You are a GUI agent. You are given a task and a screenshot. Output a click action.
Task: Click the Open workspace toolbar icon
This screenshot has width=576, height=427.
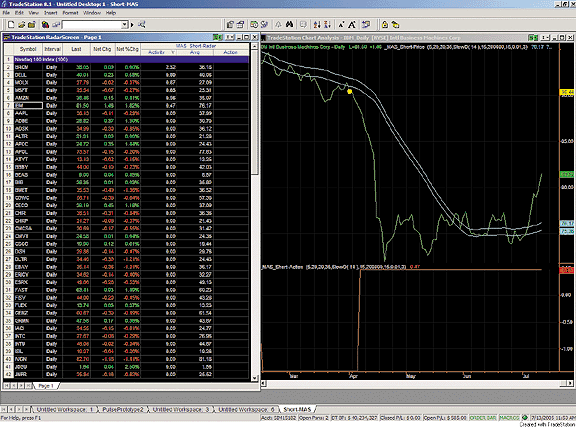click(32, 25)
